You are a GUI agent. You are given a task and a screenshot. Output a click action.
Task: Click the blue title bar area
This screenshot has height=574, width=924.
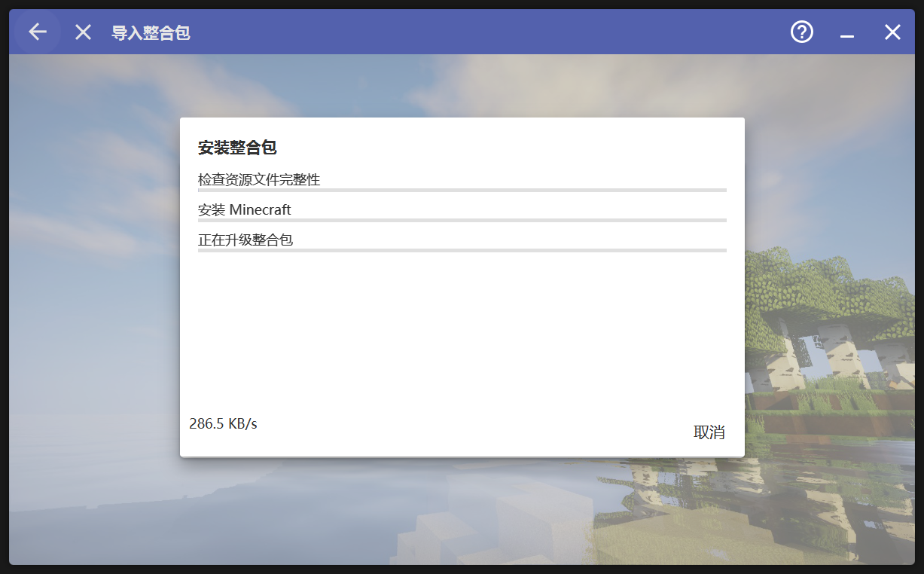[452, 32]
